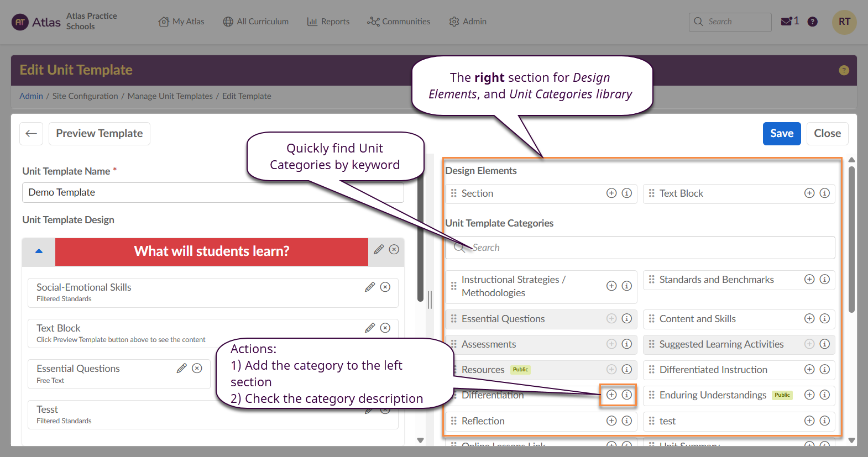868x457 pixels.
Task: Open the Admin menu
Action: 468,22
